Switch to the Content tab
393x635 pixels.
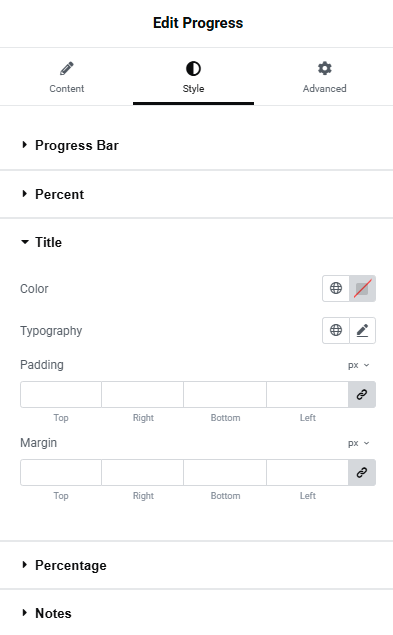[x=67, y=77]
